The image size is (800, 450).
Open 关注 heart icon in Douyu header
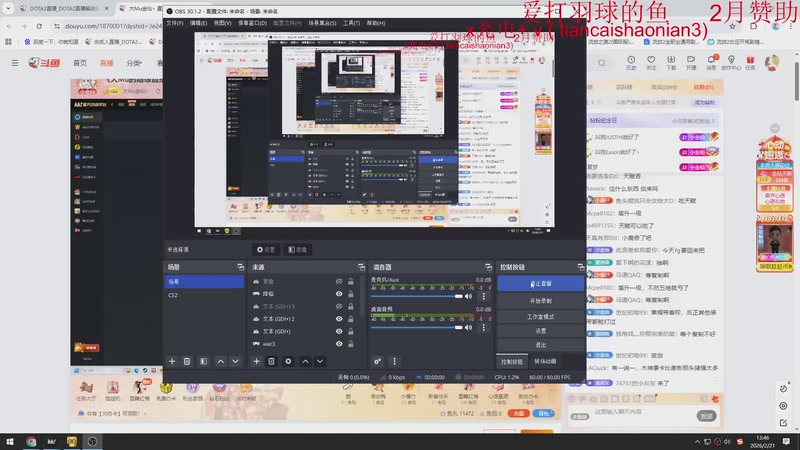coord(651,63)
